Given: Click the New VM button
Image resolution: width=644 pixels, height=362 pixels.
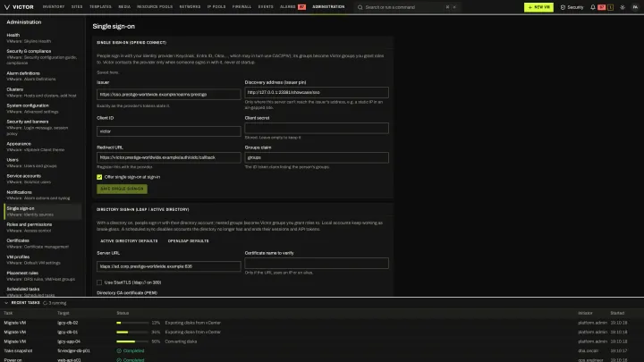Looking at the screenshot, I should point(538,7).
